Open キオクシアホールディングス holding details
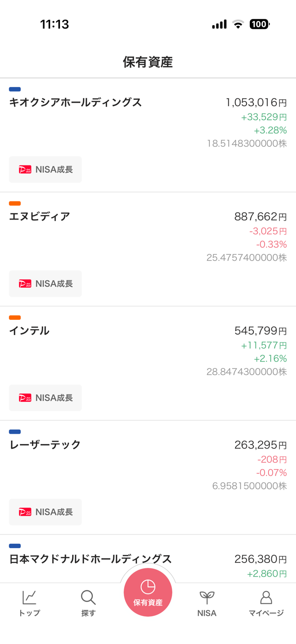This screenshot has height=644, width=296. click(x=148, y=135)
